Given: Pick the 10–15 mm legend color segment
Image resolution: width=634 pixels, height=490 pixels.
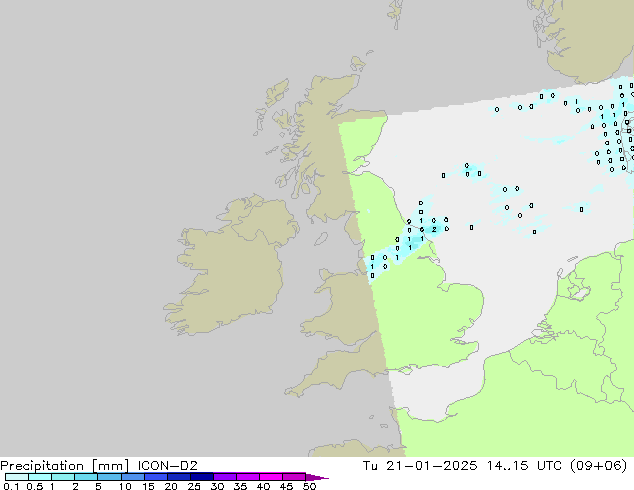Looking at the screenshot, I should pyautogui.click(x=132, y=477).
